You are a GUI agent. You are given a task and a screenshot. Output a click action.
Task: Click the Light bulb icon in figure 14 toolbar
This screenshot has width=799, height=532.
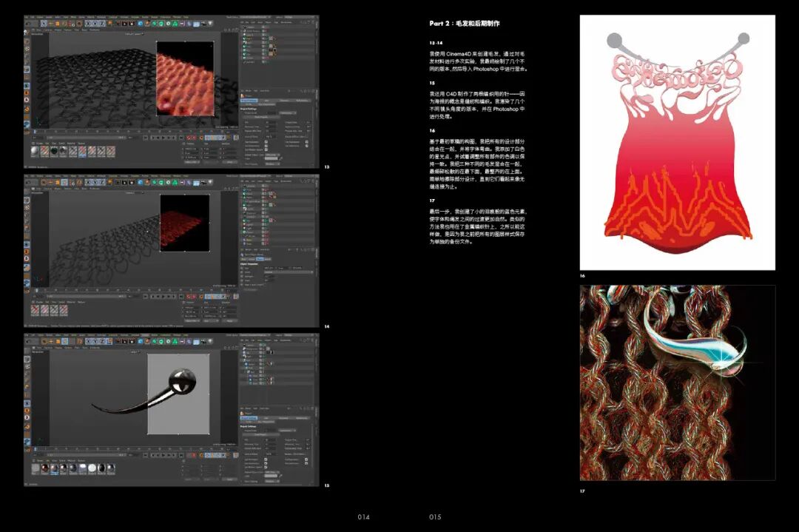[210, 183]
